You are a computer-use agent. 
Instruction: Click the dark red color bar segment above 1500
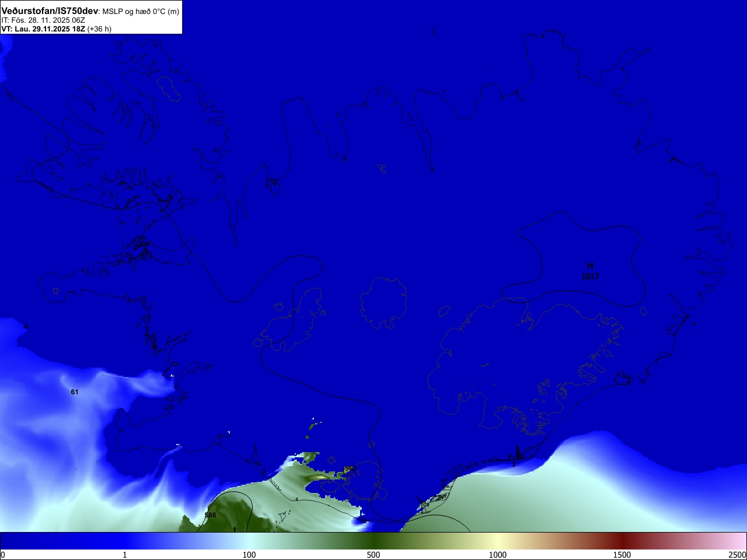click(622, 541)
